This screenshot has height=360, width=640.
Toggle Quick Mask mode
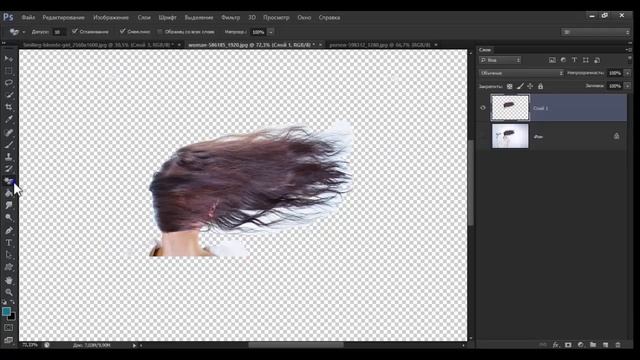[x=8, y=328]
